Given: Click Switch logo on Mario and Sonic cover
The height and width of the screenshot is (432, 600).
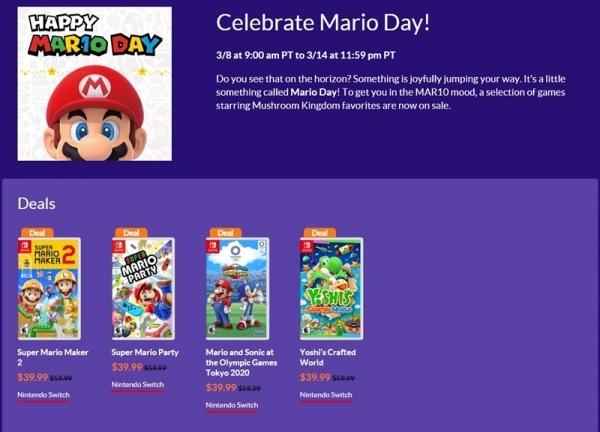Looking at the screenshot, I should click(x=213, y=246).
